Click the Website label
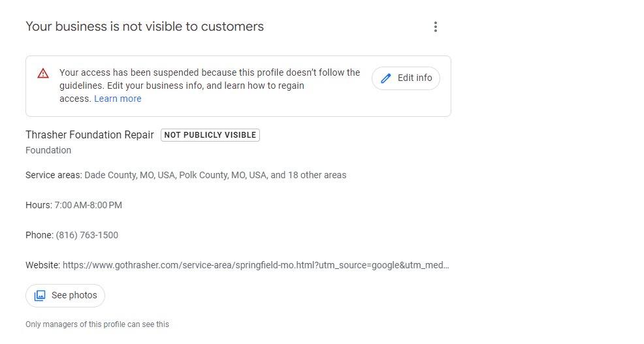Viewport: 644px width, 344px height. point(42,265)
